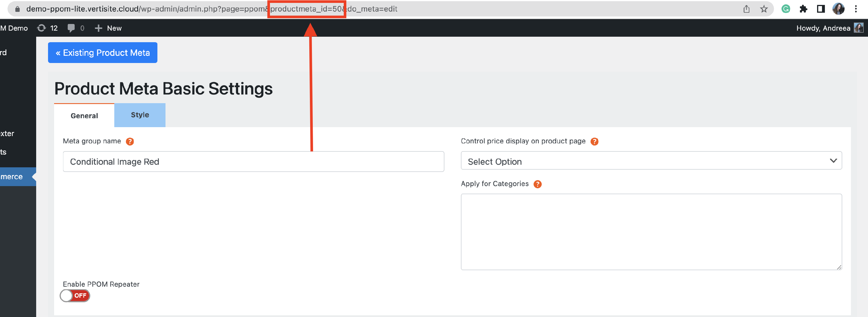Click inside the Apply for Categories textarea
868x317 pixels.
point(651,231)
